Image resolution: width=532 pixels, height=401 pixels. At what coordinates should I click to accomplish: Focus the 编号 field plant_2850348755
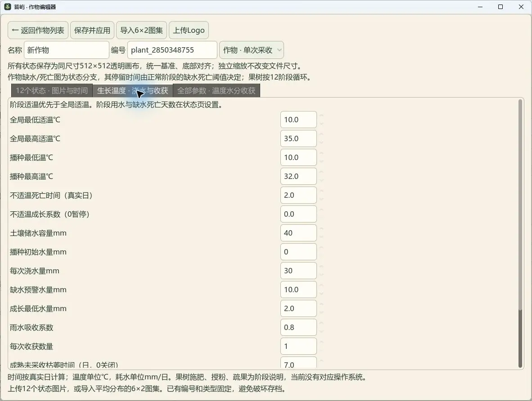pyautogui.click(x=172, y=50)
